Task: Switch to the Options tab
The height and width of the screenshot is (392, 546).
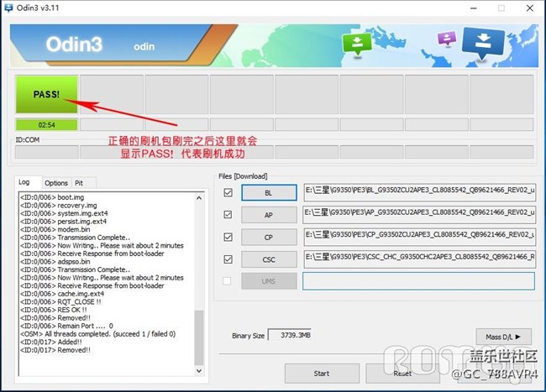Action: click(56, 182)
